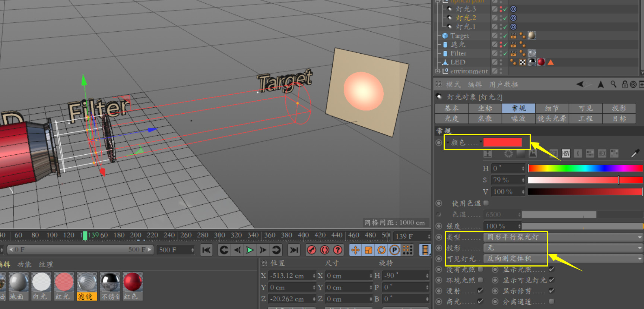Go up one level with the up-arrow icon
Viewport: 644px width, 309px height.
[600, 84]
